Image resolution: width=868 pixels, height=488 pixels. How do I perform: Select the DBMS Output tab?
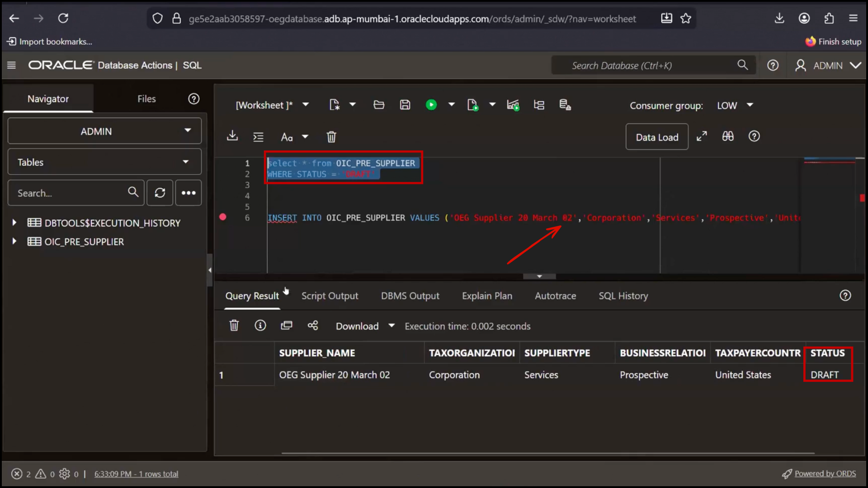pyautogui.click(x=410, y=296)
